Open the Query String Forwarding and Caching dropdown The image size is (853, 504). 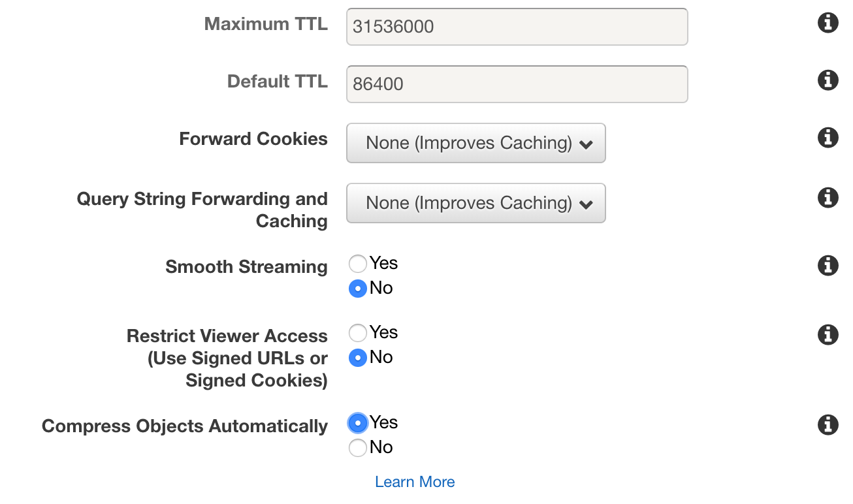coord(475,203)
